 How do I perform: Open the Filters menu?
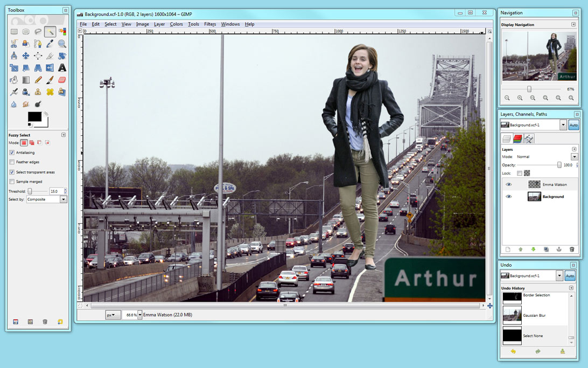click(210, 24)
